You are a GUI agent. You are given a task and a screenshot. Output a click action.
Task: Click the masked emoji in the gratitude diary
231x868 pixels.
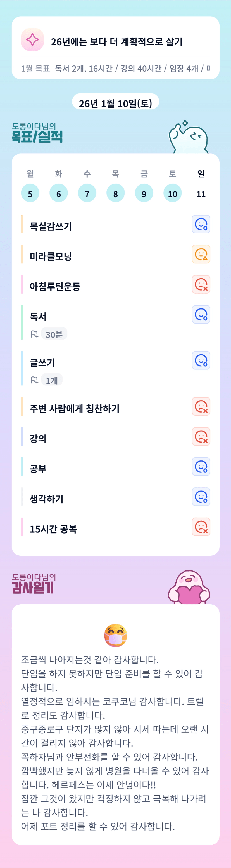point(116,635)
